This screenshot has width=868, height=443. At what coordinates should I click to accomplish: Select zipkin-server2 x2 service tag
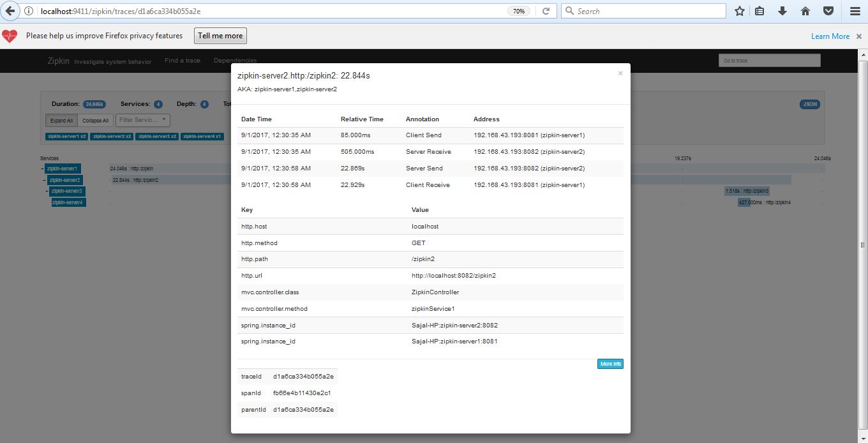(112, 137)
